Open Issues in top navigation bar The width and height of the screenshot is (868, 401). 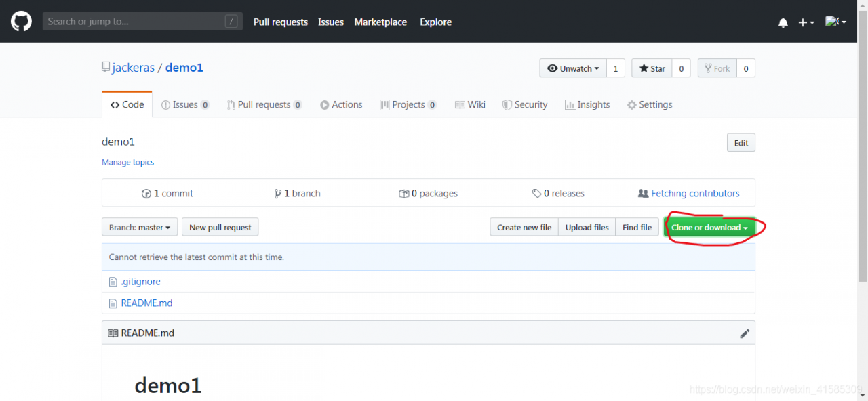(331, 22)
